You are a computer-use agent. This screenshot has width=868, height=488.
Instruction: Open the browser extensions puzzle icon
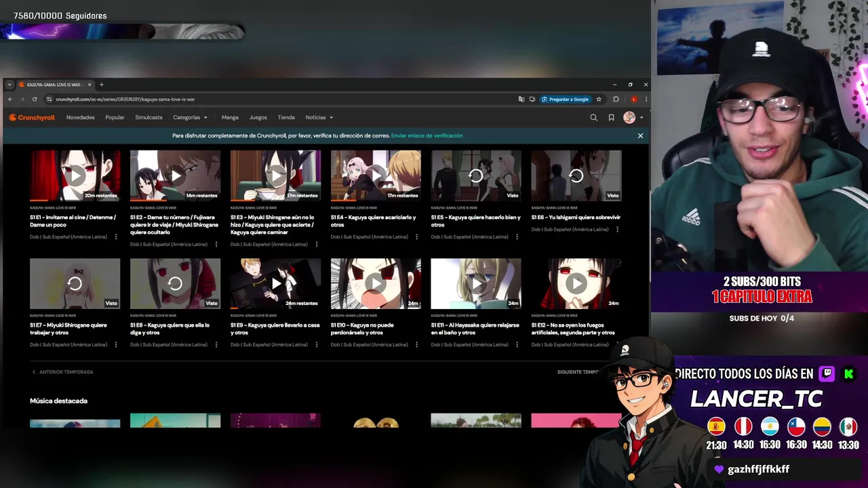point(616,99)
